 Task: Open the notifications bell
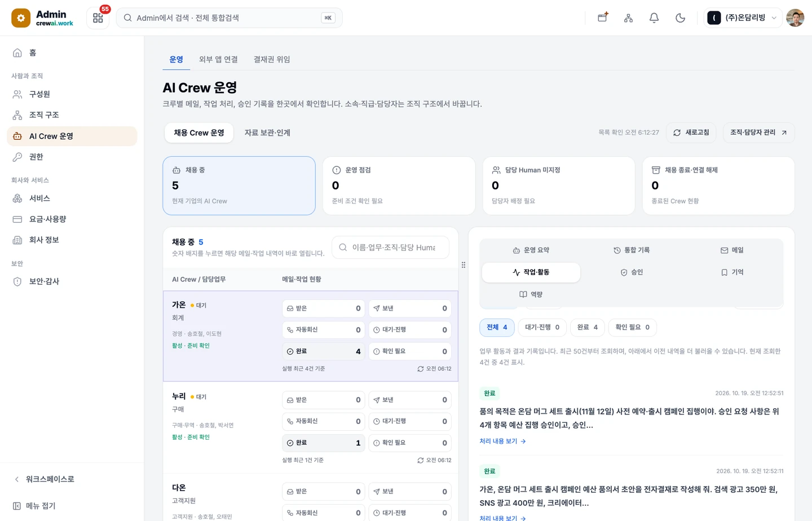coord(654,18)
